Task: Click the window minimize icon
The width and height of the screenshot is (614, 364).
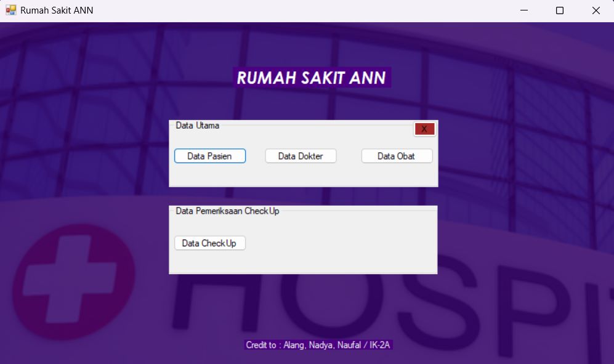Action: pos(523,10)
